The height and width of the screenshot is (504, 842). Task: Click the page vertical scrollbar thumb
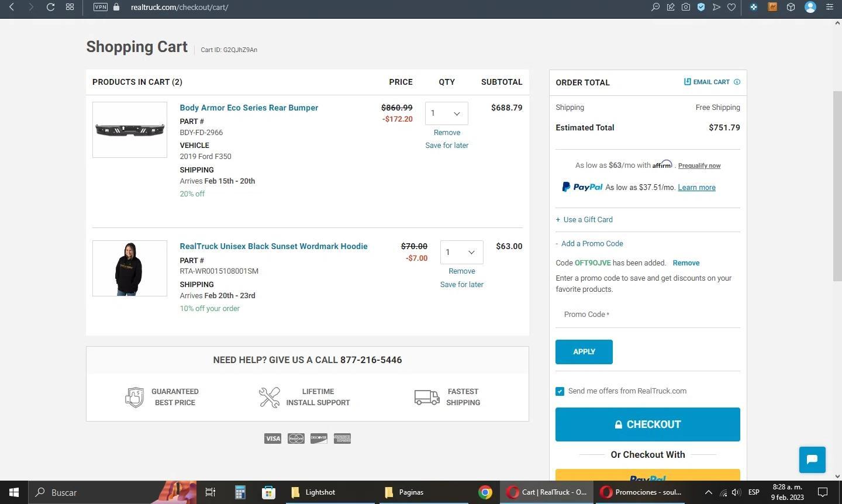[837, 187]
